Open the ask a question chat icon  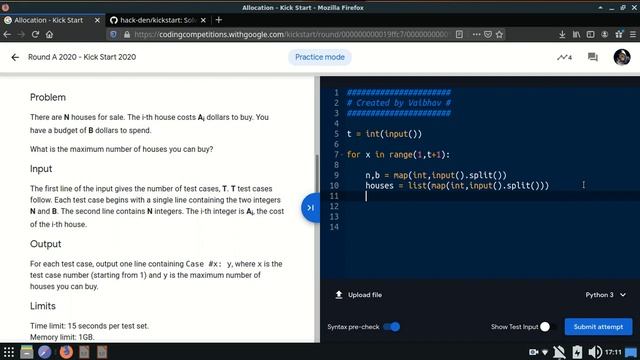[x=593, y=57]
